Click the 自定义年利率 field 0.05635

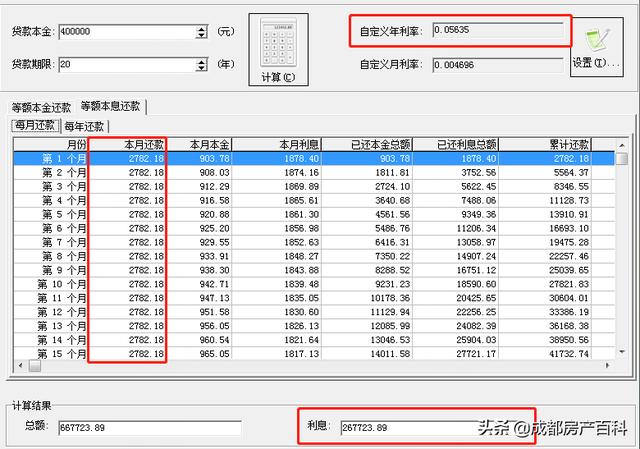click(x=498, y=30)
